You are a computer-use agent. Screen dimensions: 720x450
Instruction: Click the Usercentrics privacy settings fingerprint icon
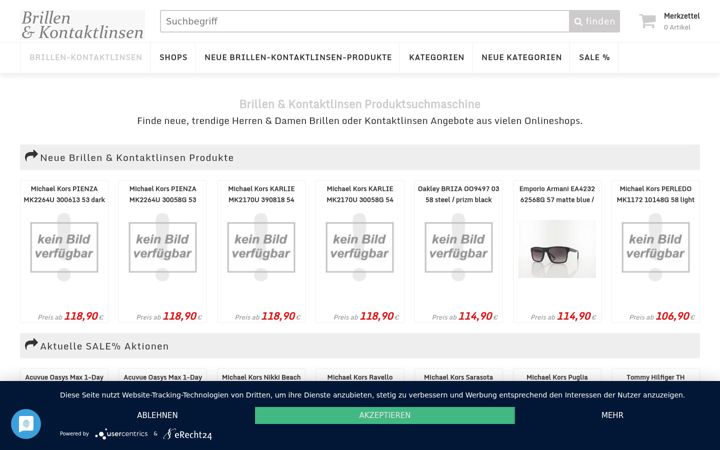click(26, 424)
